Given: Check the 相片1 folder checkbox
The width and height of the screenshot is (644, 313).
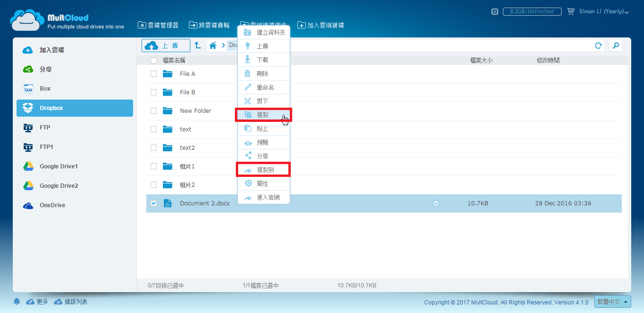Looking at the screenshot, I should click(x=153, y=166).
